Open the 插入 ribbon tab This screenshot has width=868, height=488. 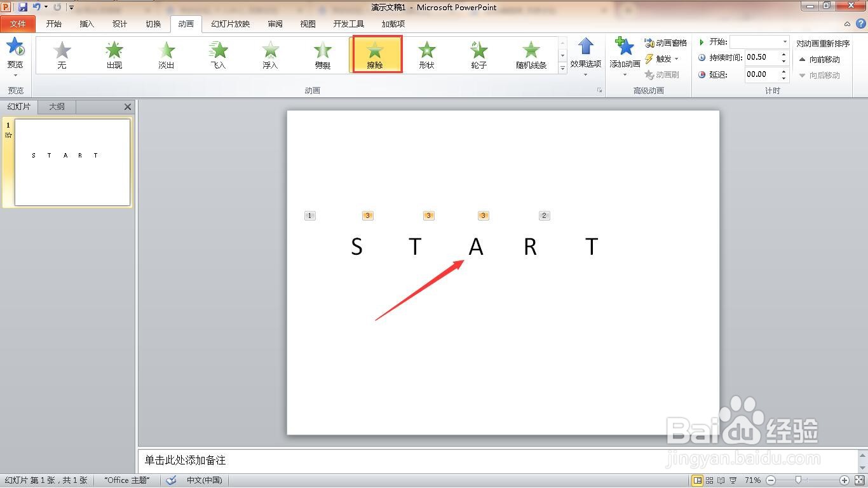pyautogui.click(x=87, y=24)
